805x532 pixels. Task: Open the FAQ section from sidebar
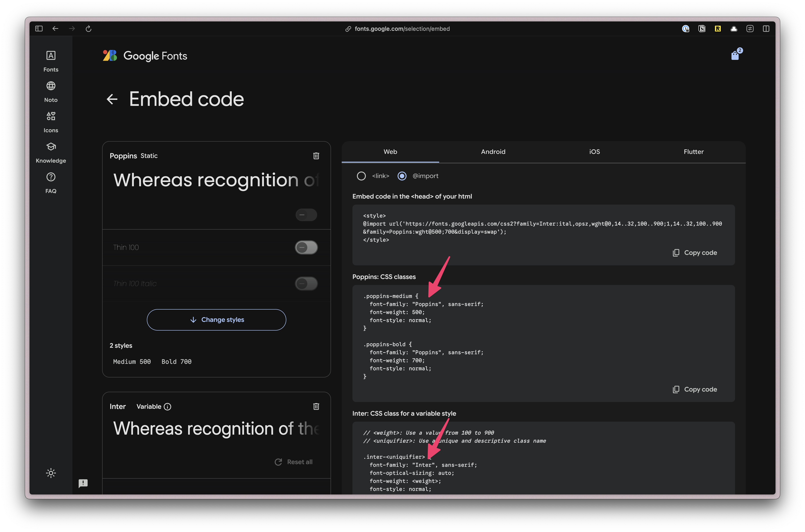pyautogui.click(x=51, y=182)
